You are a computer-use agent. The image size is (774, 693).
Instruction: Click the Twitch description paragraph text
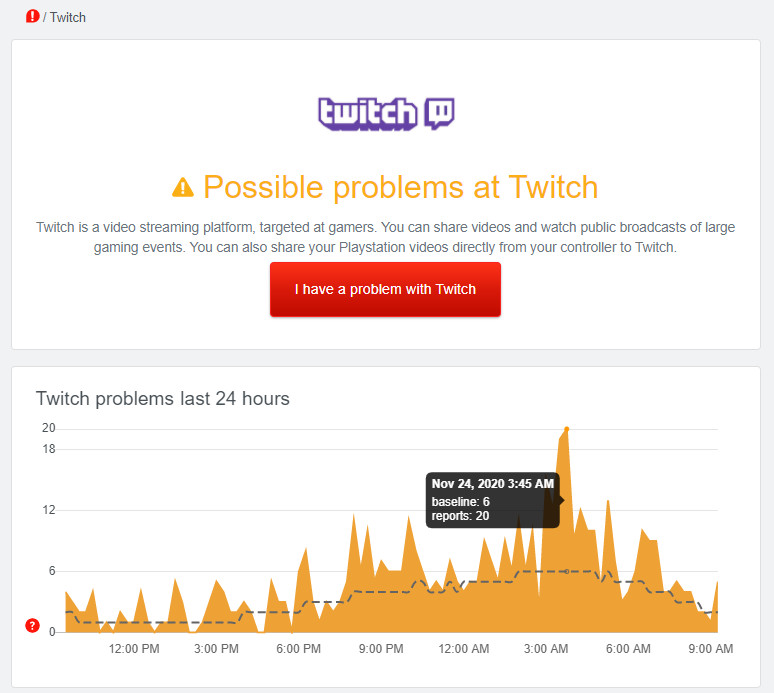(x=385, y=237)
